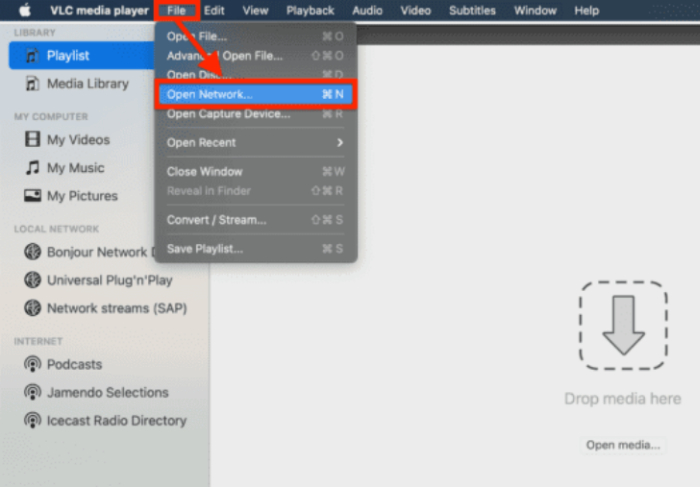Expand the Open Recent submenu arrow

click(x=340, y=142)
